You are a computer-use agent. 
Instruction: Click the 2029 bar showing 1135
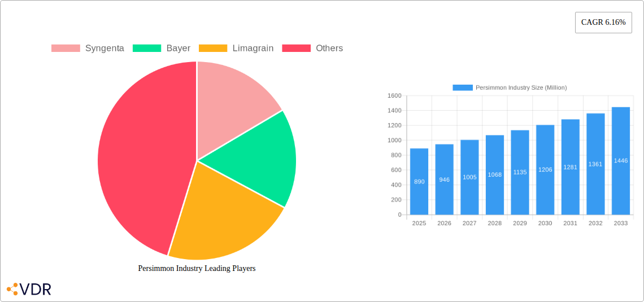(x=520, y=172)
